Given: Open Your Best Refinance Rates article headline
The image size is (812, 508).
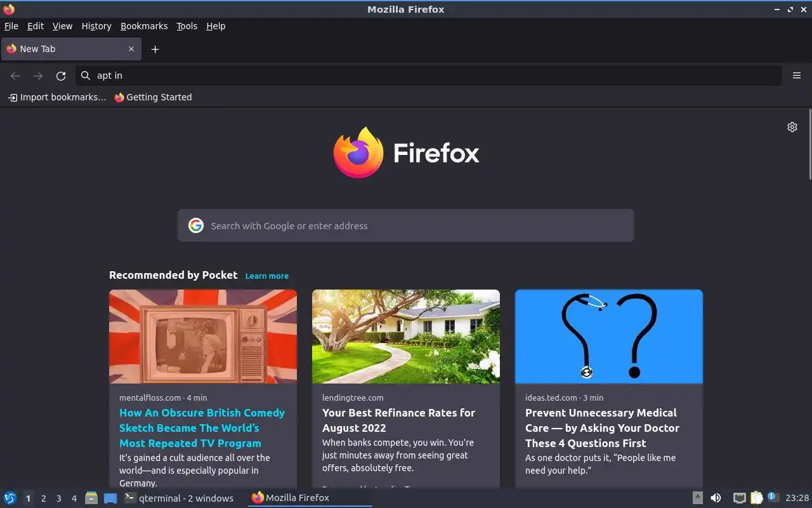Looking at the screenshot, I should click(x=398, y=420).
